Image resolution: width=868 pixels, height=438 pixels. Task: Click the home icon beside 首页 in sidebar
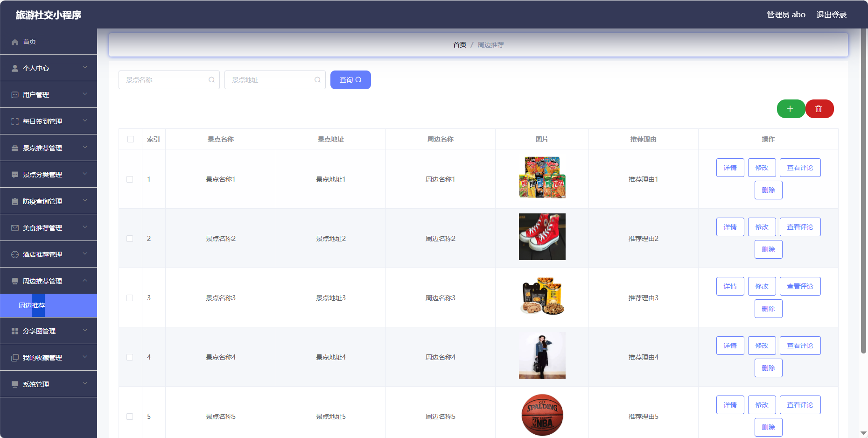coord(15,42)
